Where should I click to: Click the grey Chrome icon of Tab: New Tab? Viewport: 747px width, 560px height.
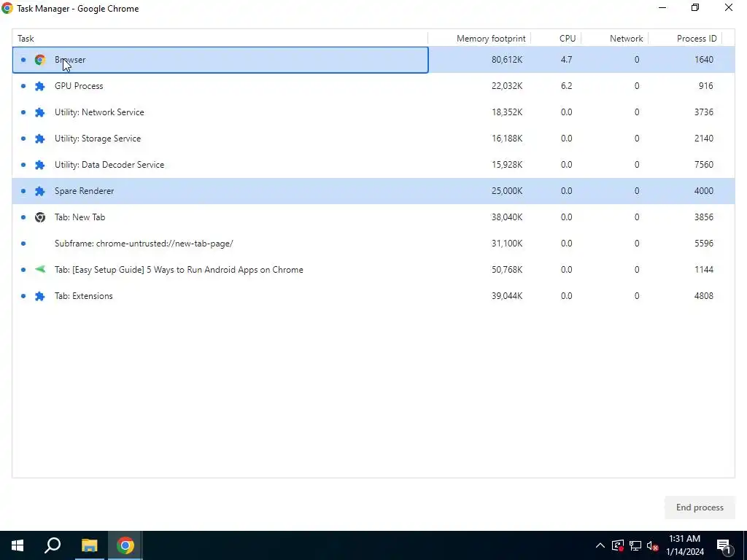click(x=40, y=217)
